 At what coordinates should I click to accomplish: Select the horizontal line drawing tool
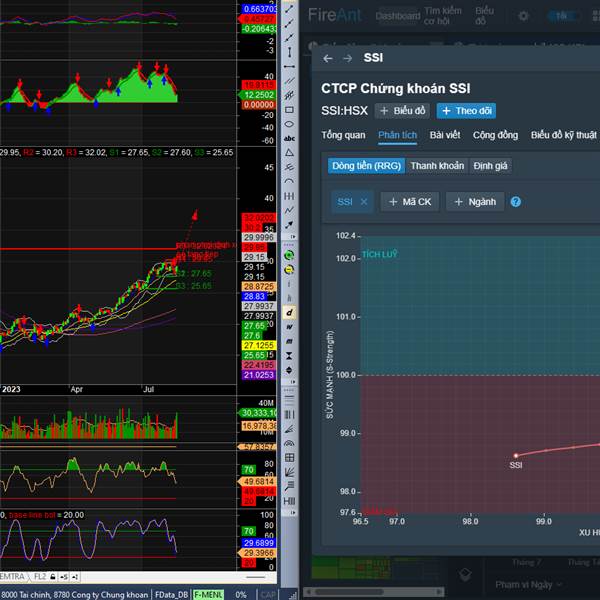[289, 67]
